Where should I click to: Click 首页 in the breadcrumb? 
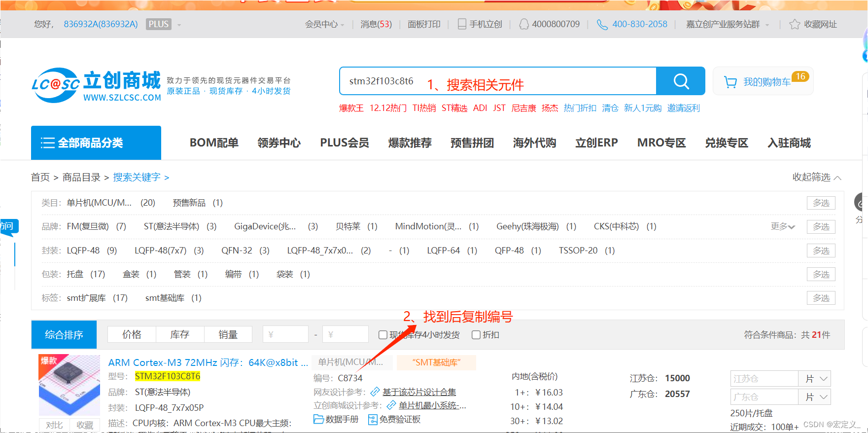pos(40,177)
